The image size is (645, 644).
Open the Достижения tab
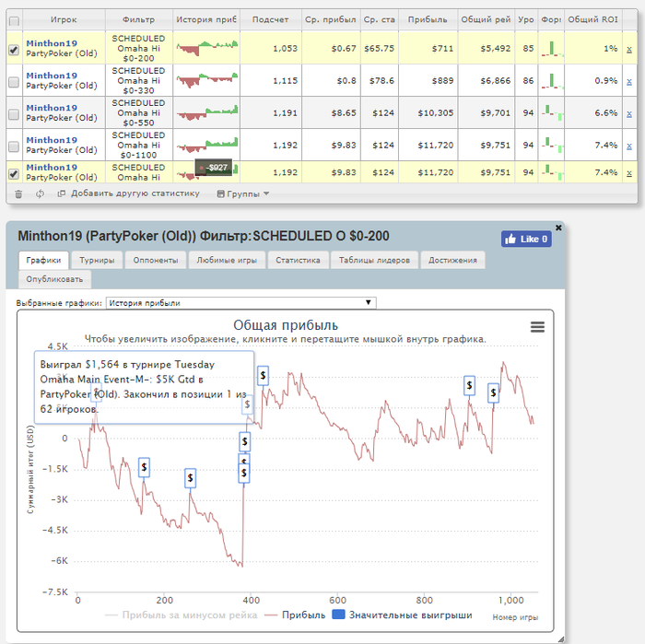(x=452, y=260)
